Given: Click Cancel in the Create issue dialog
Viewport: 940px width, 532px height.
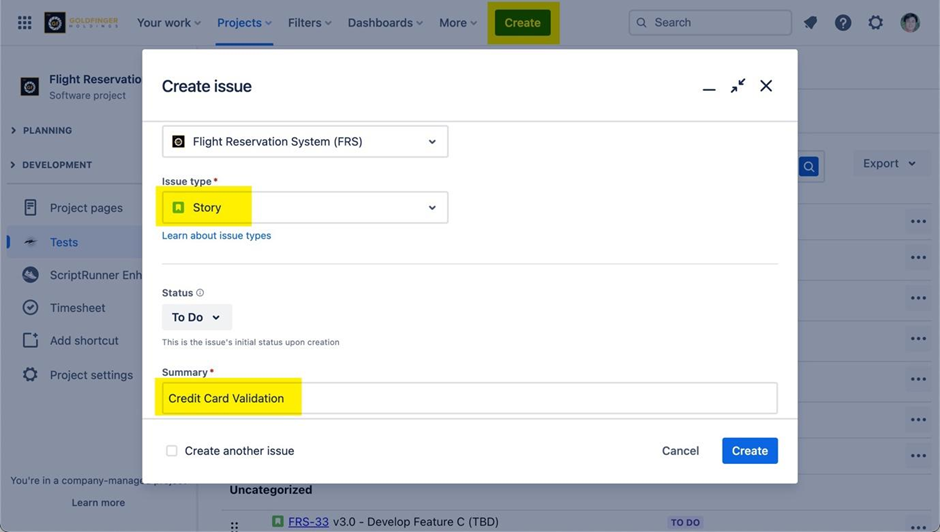Looking at the screenshot, I should click(680, 451).
